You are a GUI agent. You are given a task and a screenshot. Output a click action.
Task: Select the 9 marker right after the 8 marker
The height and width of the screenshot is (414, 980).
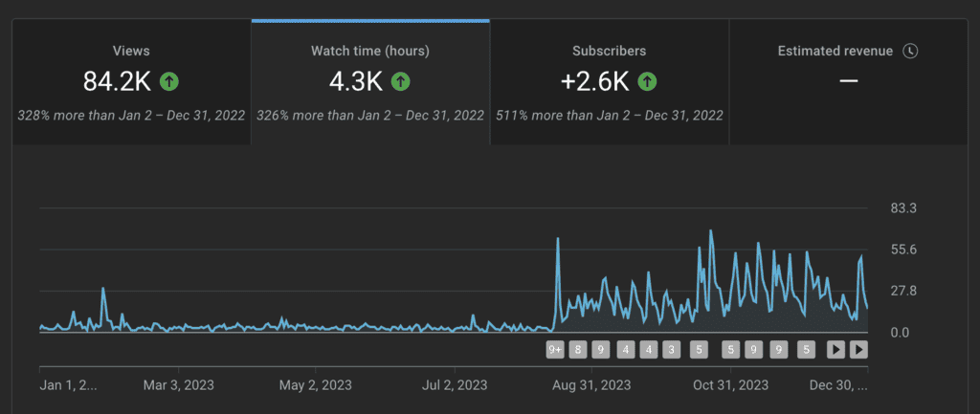601,350
